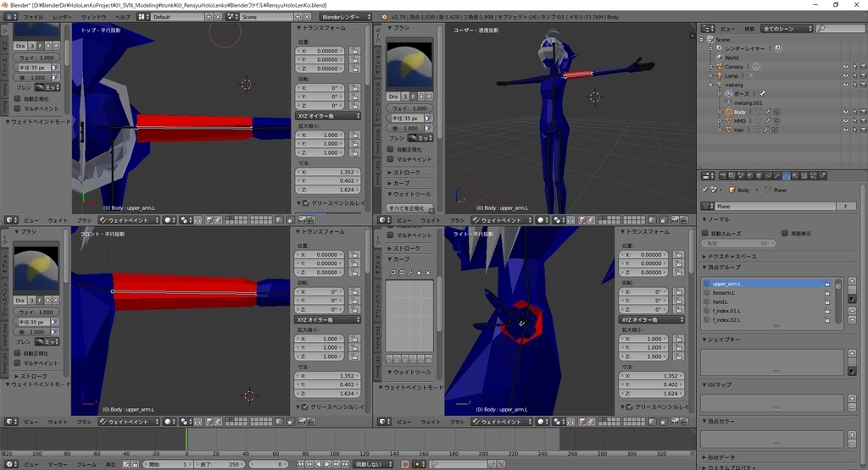This screenshot has height=470, width=868.
Task: Expand Body object in outliner tree
Action: click(720, 112)
